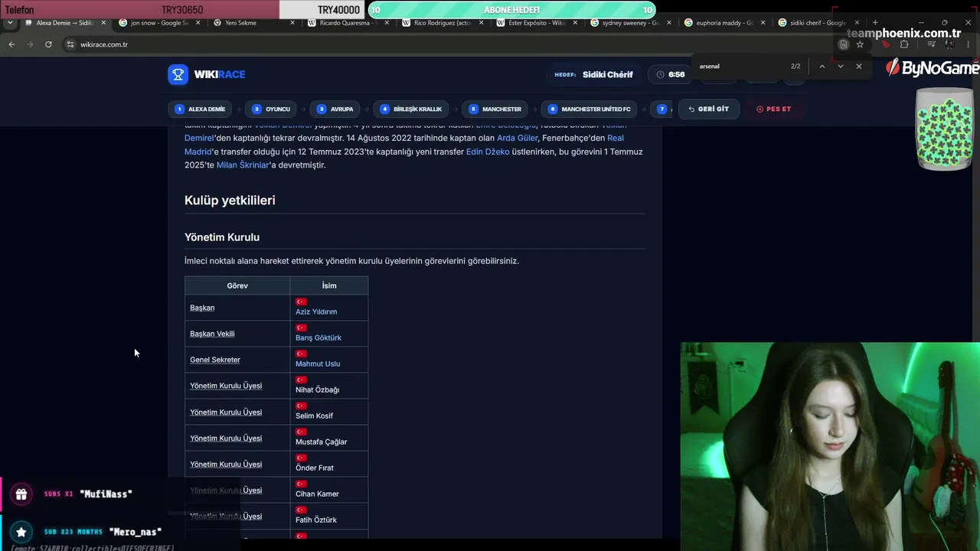Close the Yeni Sekme tab
980x551 pixels.
[x=292, y=23]
